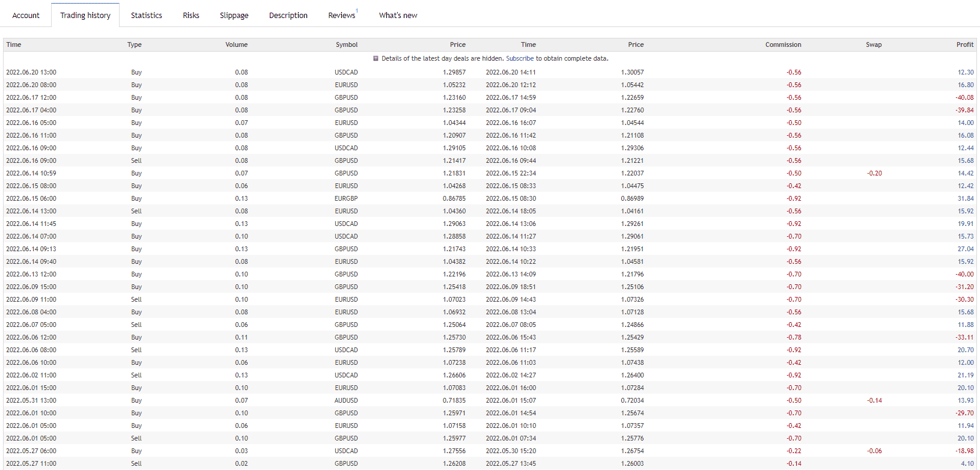
Task: Click close time 2022.06.02 14:27
Action: [511, 375]
